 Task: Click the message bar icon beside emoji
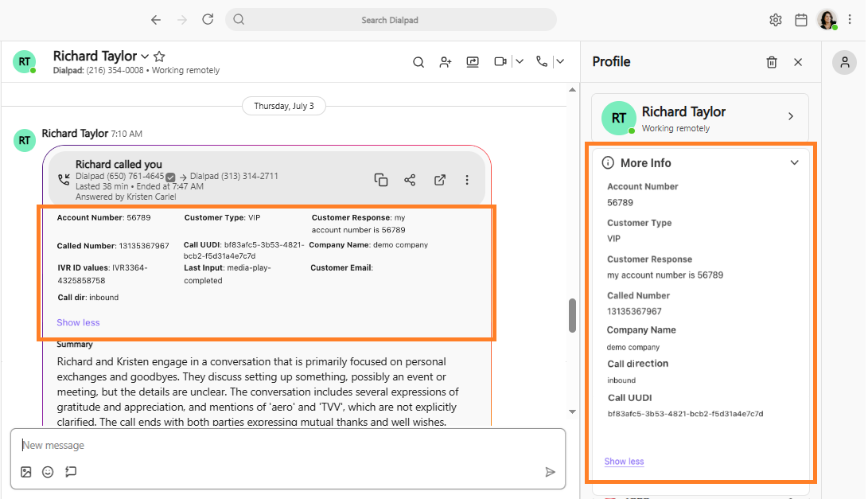71,472
